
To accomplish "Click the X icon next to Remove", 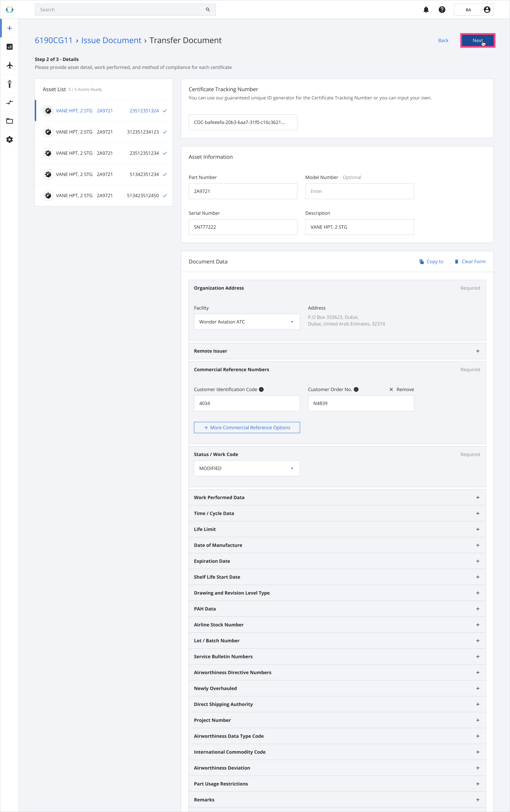I will point(391,389).
